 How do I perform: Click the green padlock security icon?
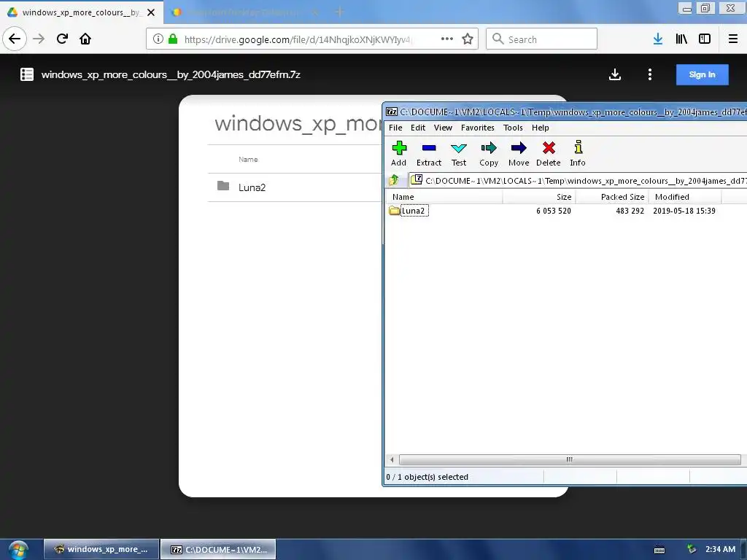point(173,39)
